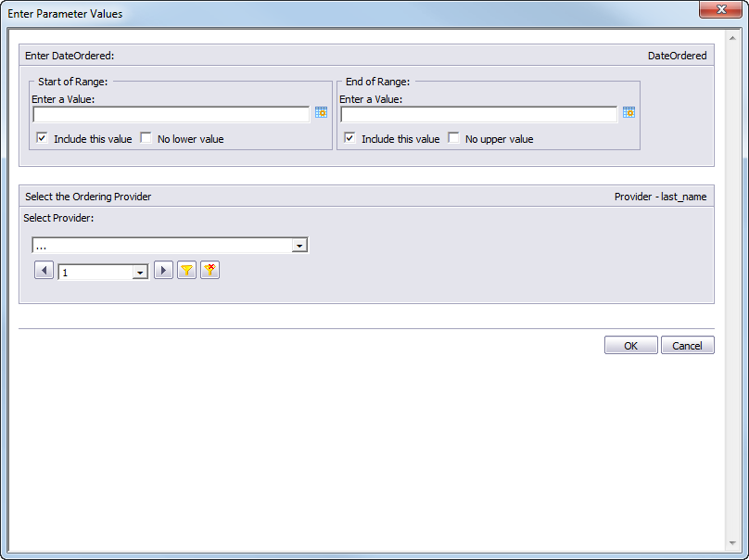Expand the page number dropdown showing 1
Viewport: 749px width, 560px height.
point(140,273)
